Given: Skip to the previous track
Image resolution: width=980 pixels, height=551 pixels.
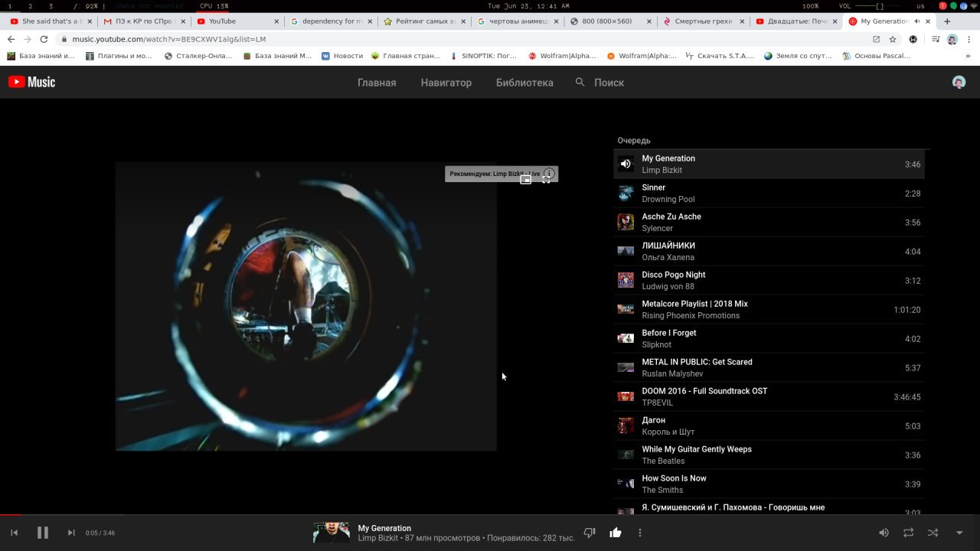Looking at the screenshot, I should click(14, 533).
